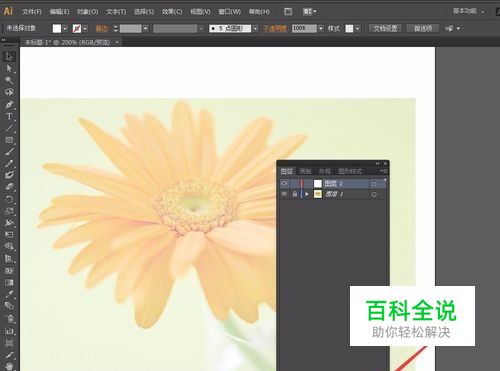
Task: Collapse the floating Layers panel
Action: 377,163
